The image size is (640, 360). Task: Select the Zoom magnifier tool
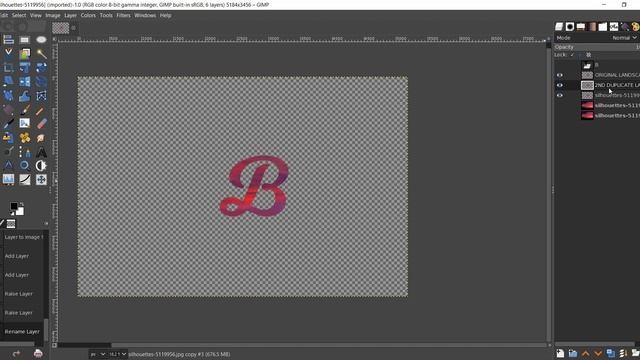click(24, 166)
